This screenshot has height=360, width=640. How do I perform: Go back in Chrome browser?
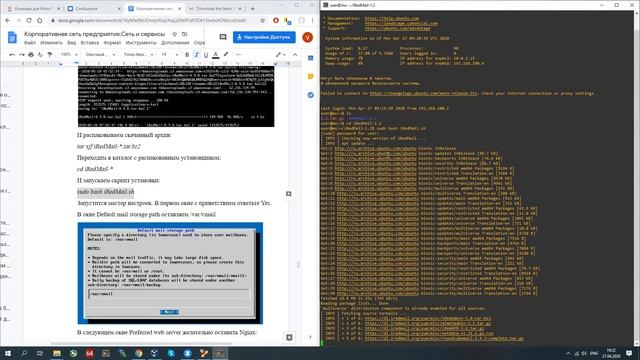[x=8, y=20]
